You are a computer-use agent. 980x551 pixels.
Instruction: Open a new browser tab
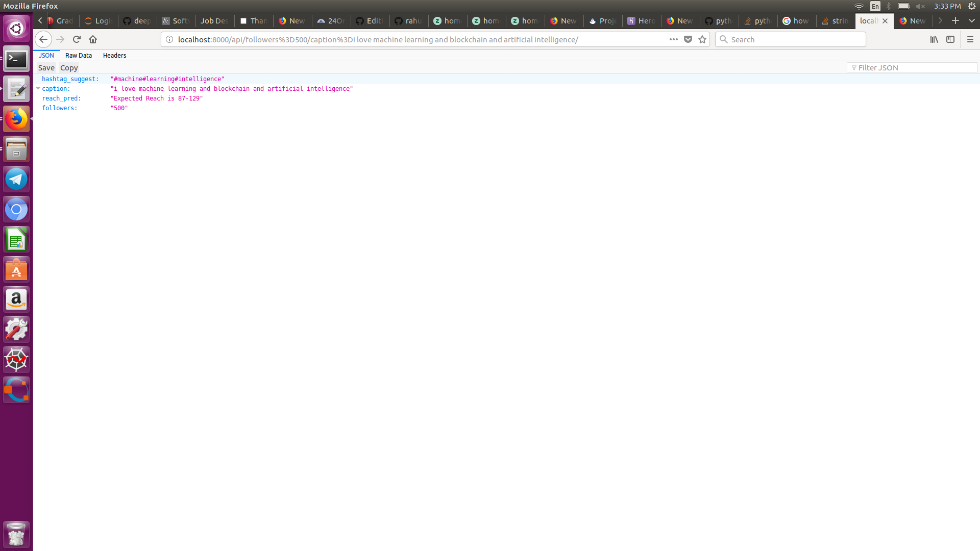(x=955, y=20)
